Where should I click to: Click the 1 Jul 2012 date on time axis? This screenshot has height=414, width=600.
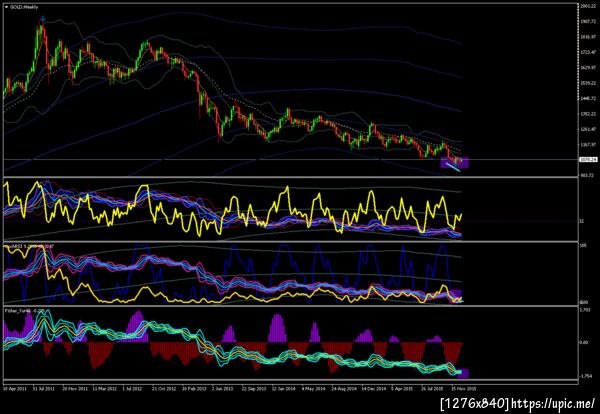point(132,388)
